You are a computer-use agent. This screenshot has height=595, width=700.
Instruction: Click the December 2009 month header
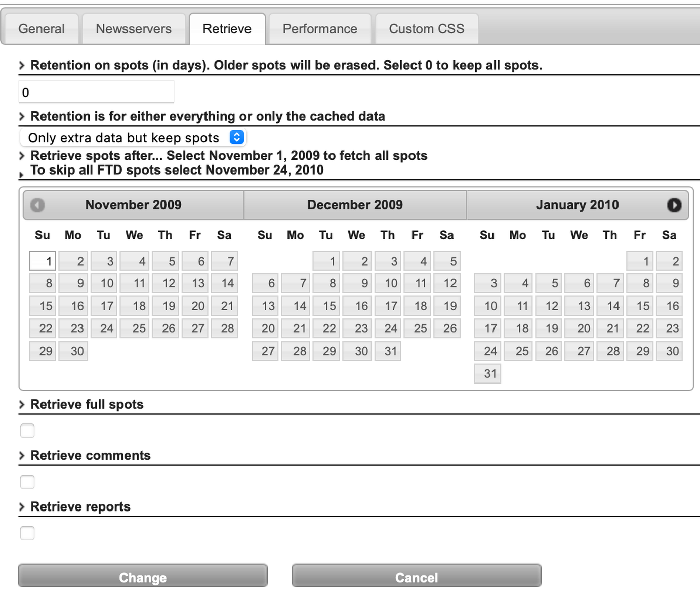click(x=355, y=205)
